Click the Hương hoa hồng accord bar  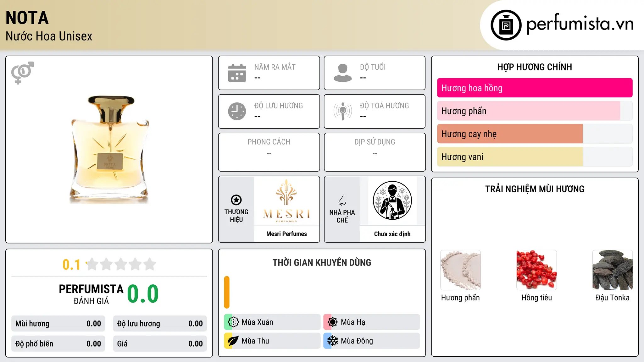pyautogui.click(x=535, y=88)
